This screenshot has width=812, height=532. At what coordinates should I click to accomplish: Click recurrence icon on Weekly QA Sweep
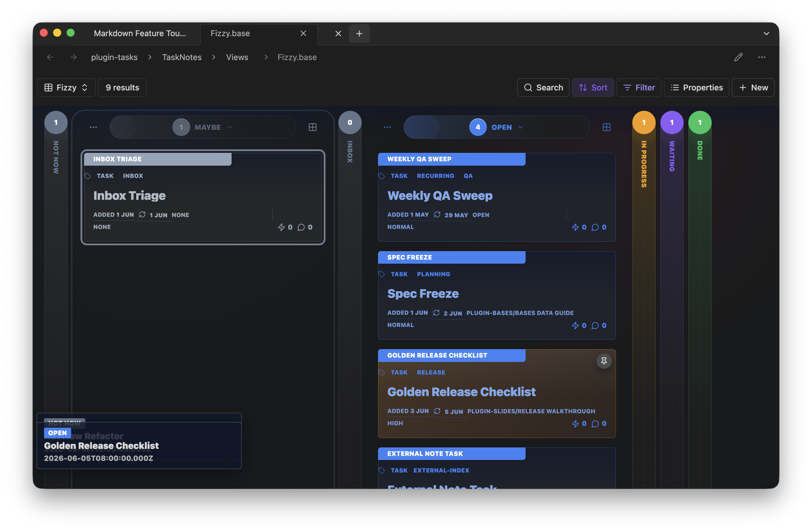[437, 215]
